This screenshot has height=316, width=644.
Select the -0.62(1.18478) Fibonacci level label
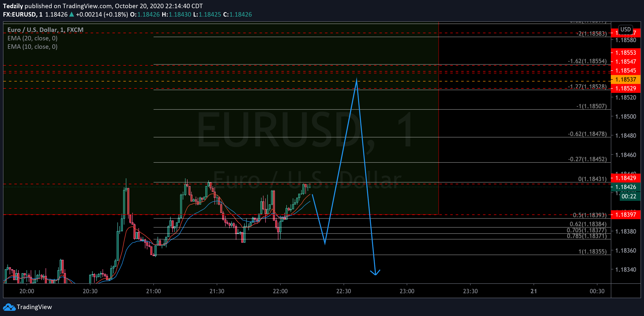(x=587, y=134)
